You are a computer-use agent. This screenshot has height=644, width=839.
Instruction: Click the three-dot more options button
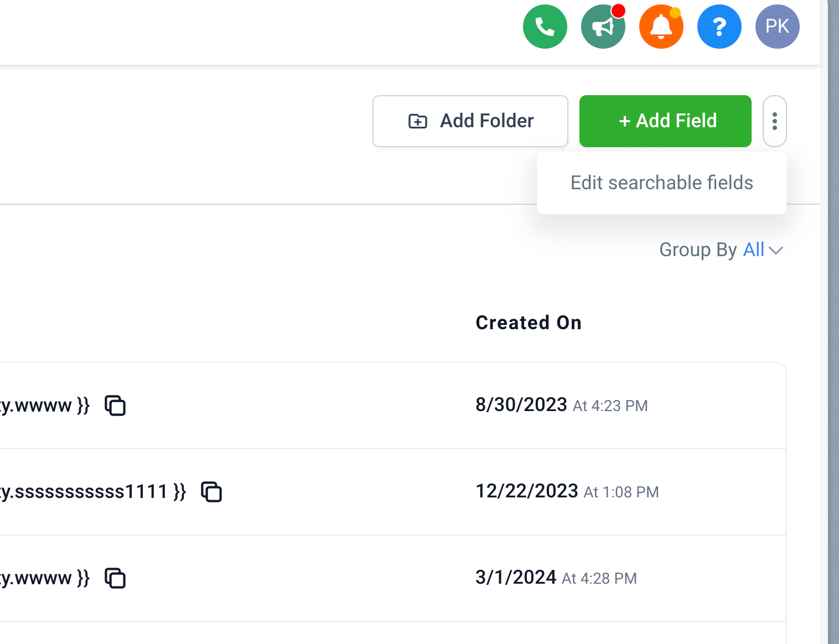coord(774,121)
